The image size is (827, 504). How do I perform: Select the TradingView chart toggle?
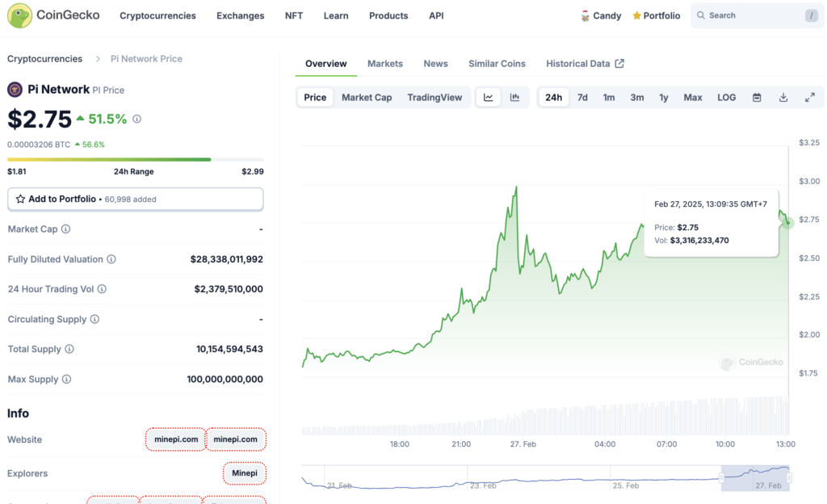coord(434,98)
